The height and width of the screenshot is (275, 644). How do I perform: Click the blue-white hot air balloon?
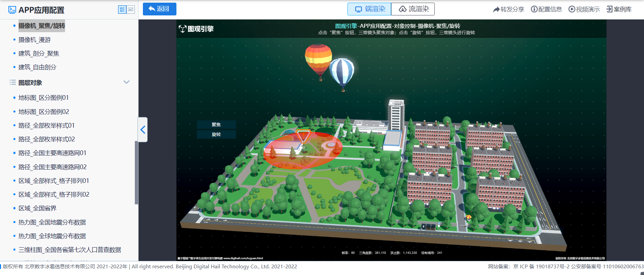pyautogui.click(x=342, y=74)
